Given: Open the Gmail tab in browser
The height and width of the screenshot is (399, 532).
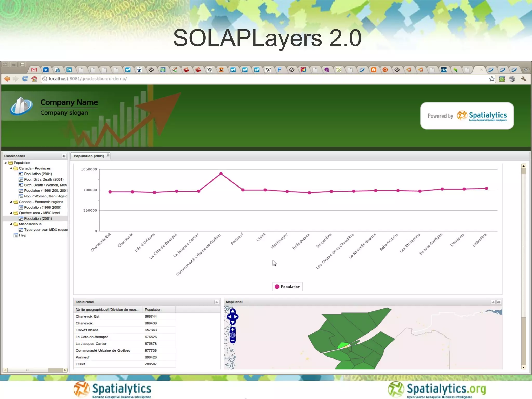Looking at the screenshot, I should pyautogui.click(x=34, y=70).
